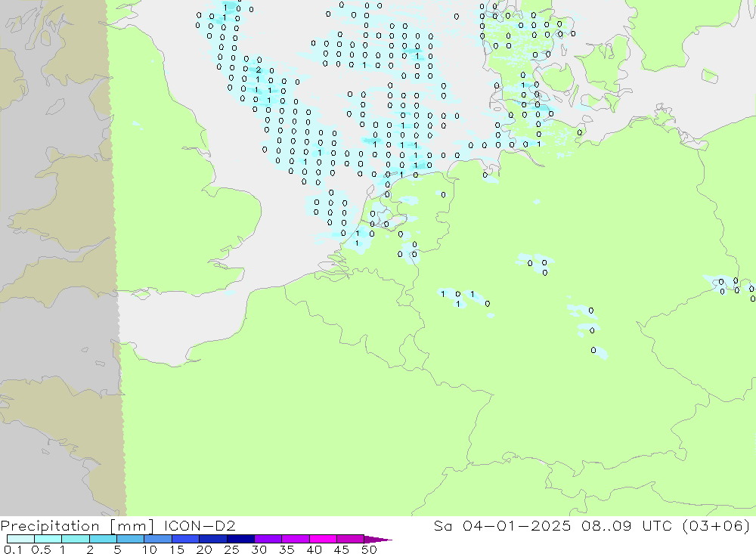756x554 pixels.
Task: Click the '15' legend scale label
Action: (x=177, y=549)
